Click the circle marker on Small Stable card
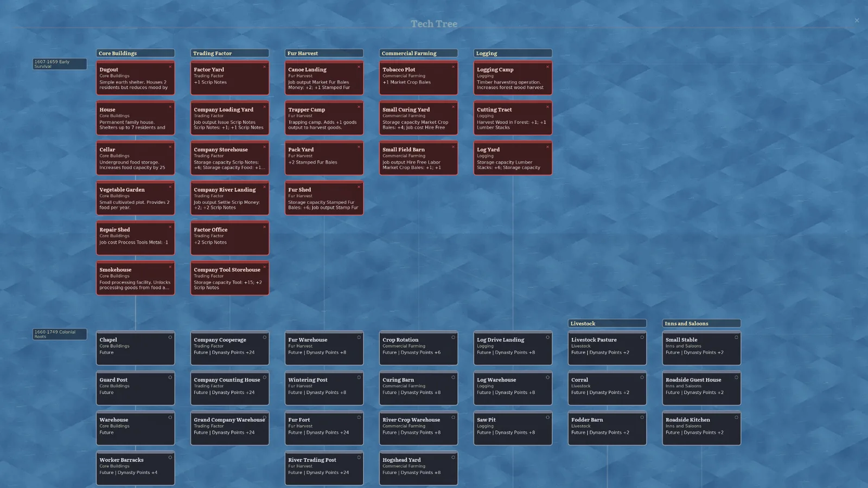The image size is (868, 488). tap(737, 337)
